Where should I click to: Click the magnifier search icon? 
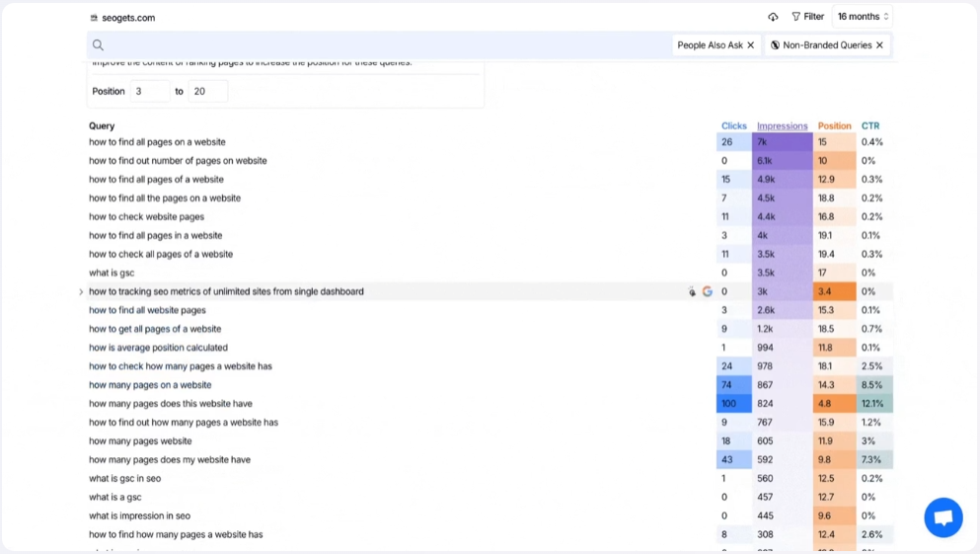(x=98, y=45)
